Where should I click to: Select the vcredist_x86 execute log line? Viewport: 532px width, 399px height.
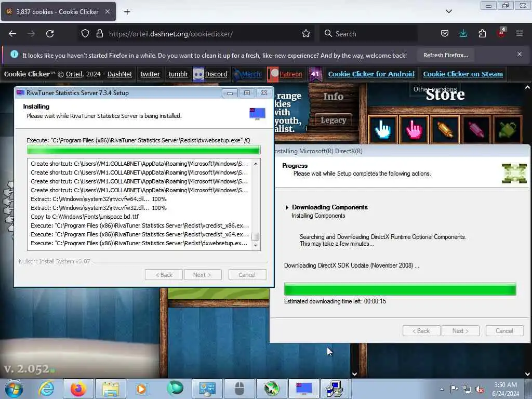click(140, 225)
